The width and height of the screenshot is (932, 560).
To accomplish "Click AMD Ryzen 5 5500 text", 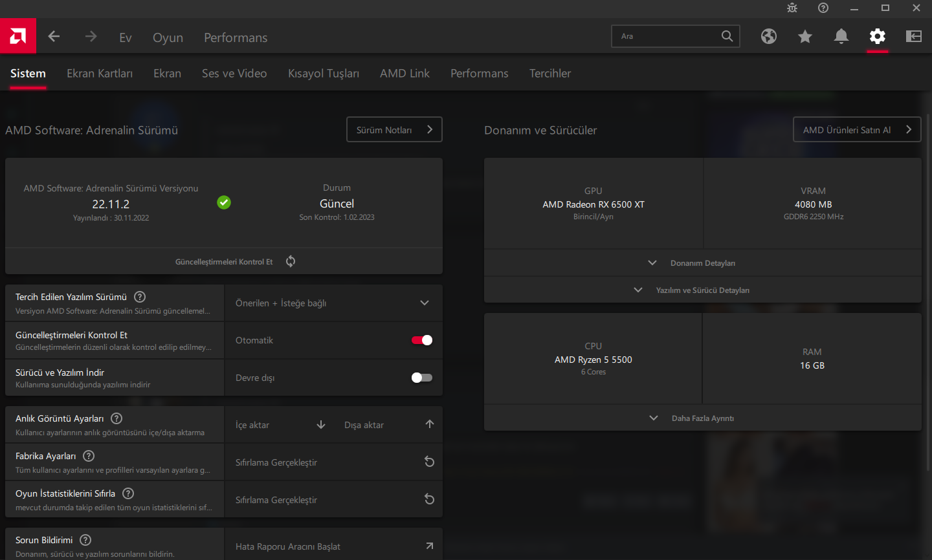I will 594,360.
